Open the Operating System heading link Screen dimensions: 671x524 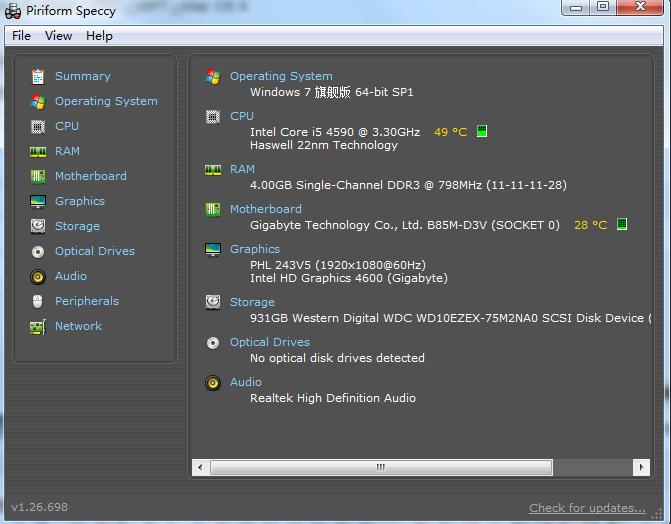(x=281, y=76)
